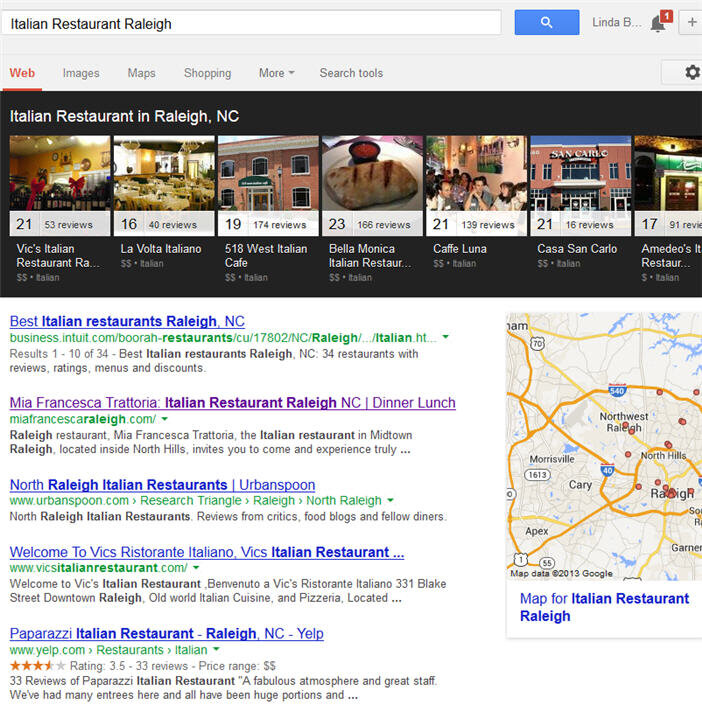Open the Linda B... account name
Image resolution: width=702 pixels, height=711 pixels.
(x=617, y=22)
